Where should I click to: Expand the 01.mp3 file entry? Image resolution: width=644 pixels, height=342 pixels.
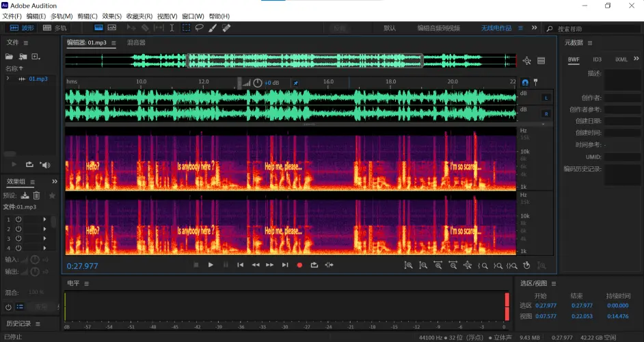8,79
